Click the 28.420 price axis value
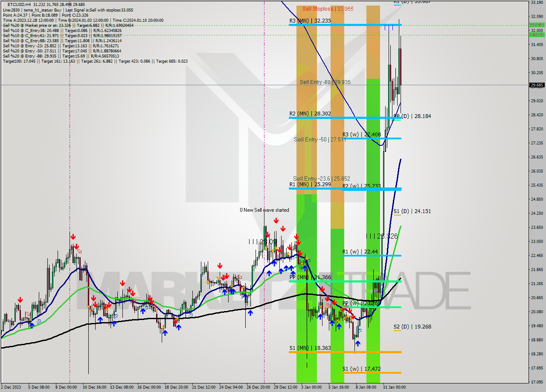Screen dimensions: 546x392 (x=537, y=115)
